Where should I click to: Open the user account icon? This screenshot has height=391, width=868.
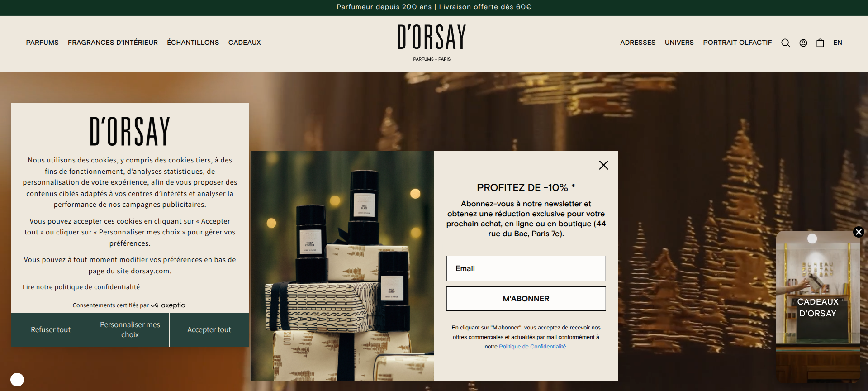point(803,43)
